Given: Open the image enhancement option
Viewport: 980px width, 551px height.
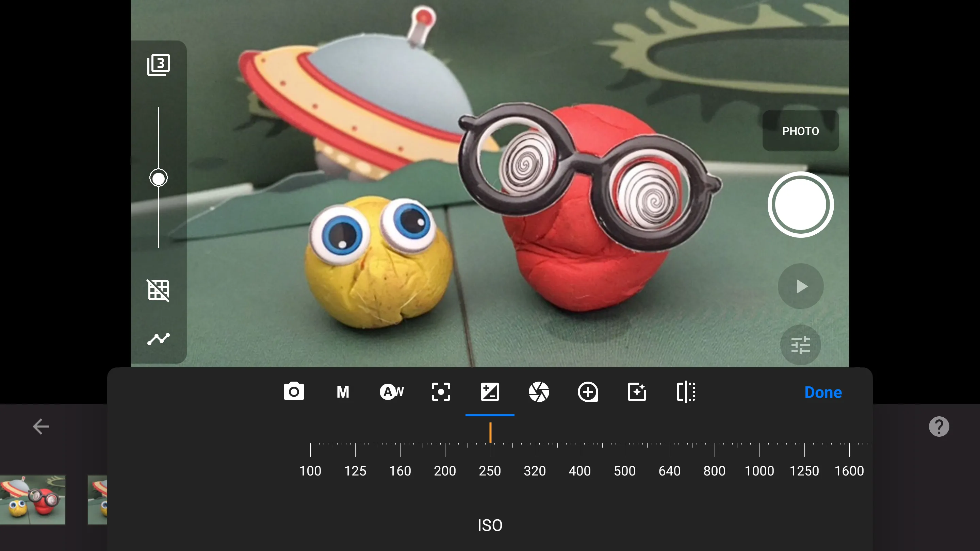Looking at the screenshot, I should [636, 392].
